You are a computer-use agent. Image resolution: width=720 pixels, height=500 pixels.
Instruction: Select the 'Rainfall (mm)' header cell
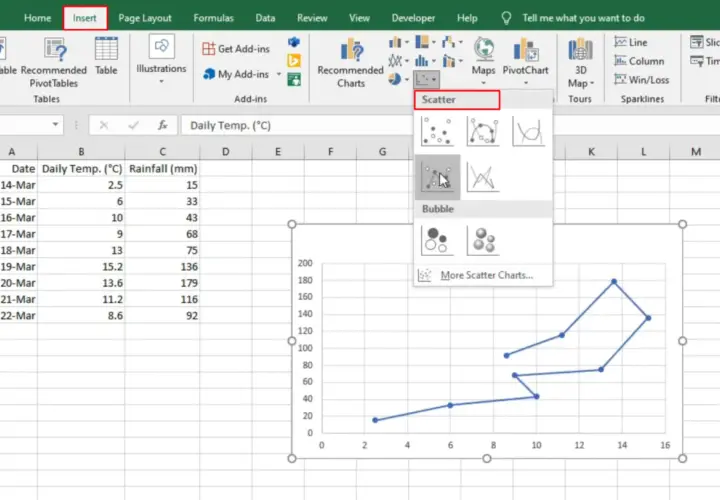tap(163, 169)
